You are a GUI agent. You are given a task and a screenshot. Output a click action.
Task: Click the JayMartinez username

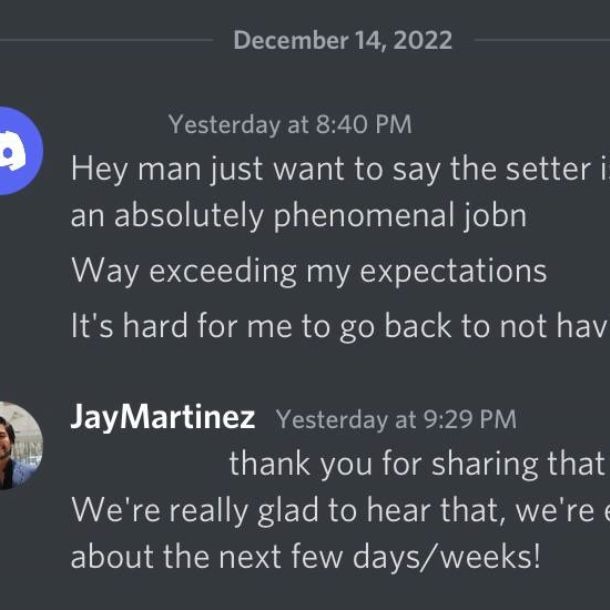pos(162,418)
